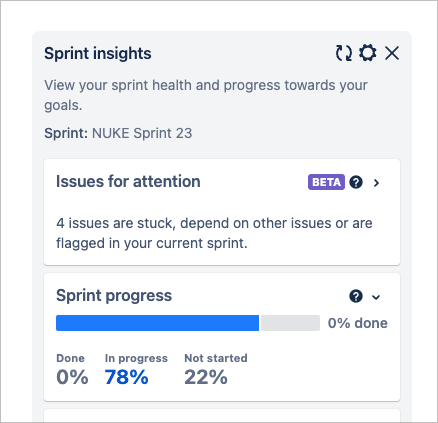Click the partially visible card below Sprint progress
This screenshot has height=423, width=438.
[x=222, y=416]
